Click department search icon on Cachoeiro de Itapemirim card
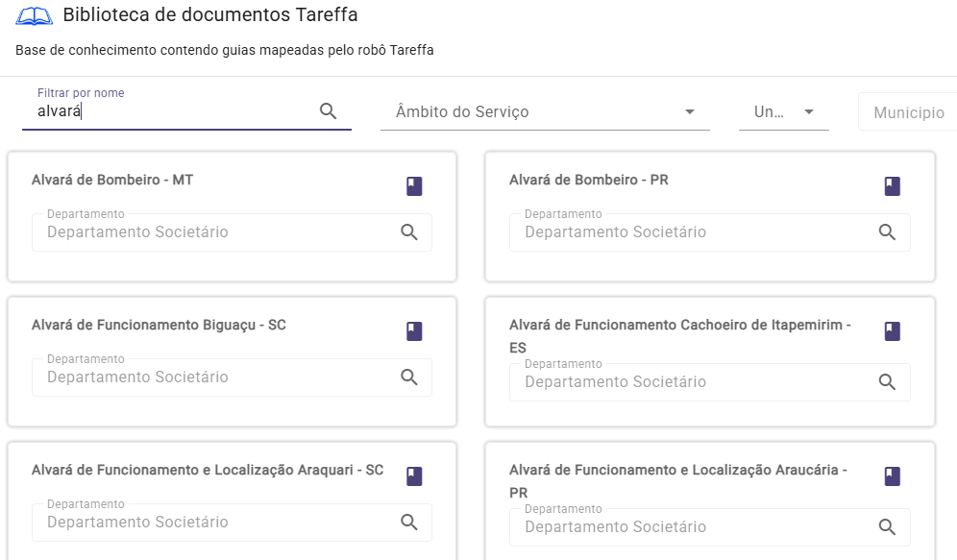Screen dimensions: 957x560 coord(887,382)
